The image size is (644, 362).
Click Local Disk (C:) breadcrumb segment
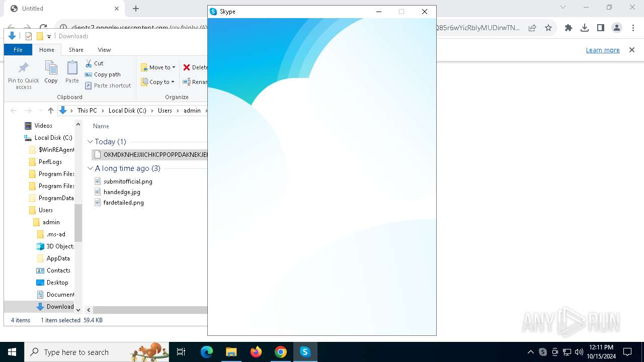click(x=127, y=111)
